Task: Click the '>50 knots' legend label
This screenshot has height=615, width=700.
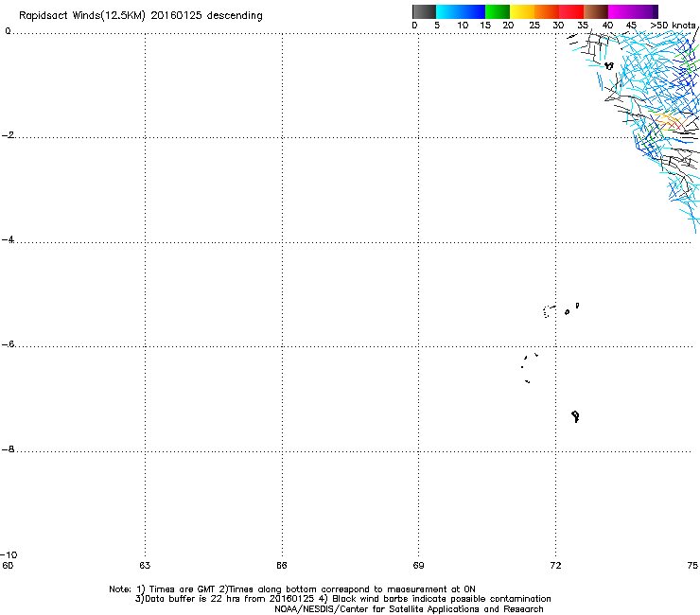Action: (673, 26)
